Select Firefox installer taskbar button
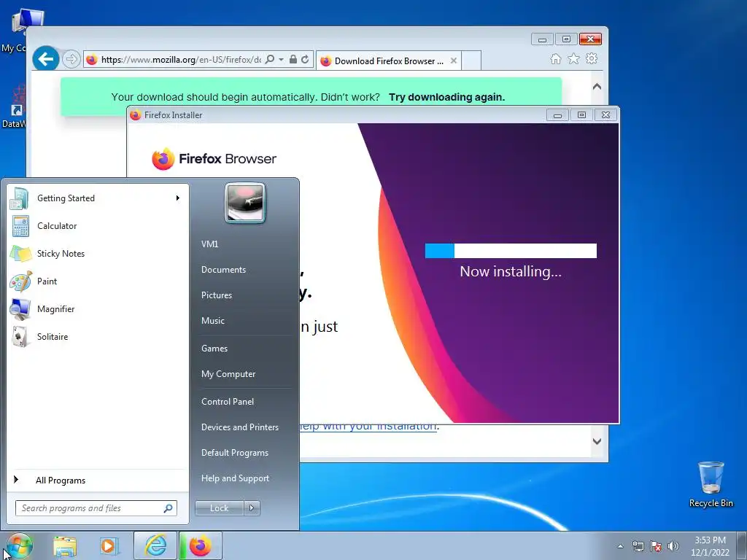Viewport: 747px width, 560px height. coord(201,545)
